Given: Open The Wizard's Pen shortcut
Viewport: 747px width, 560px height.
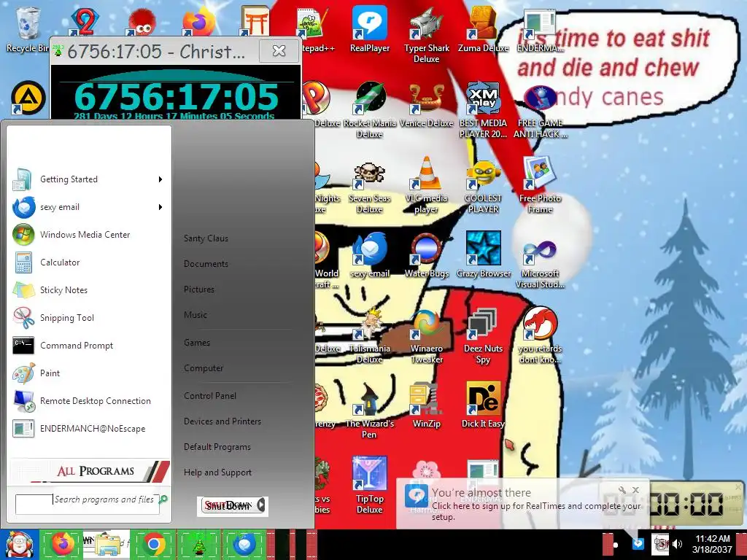Looking at the screenshot, I should click(370, 411).
